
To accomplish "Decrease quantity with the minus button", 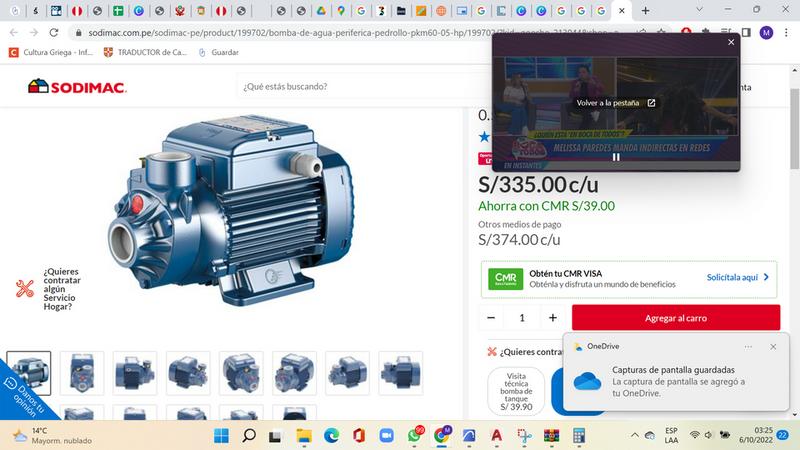I will point(491,318).
